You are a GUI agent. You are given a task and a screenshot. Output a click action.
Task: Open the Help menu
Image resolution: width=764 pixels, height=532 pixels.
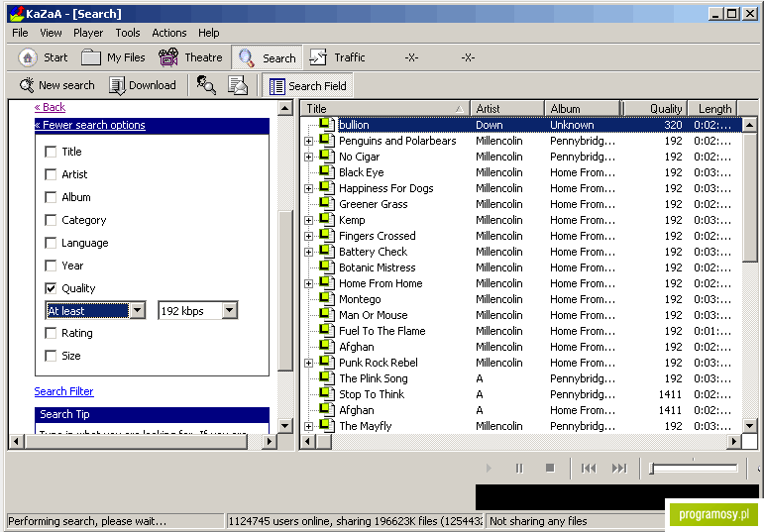[208, 33]
